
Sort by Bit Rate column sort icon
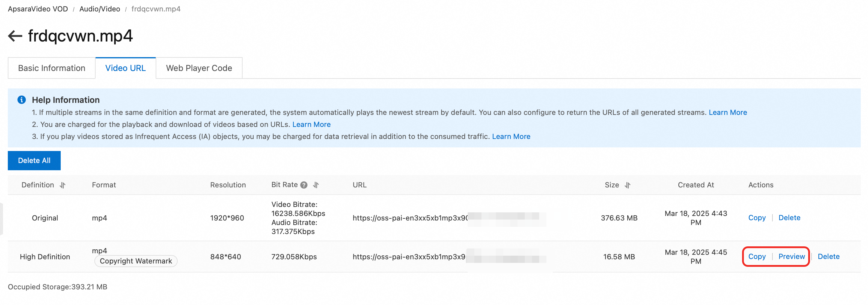(316, 185)
